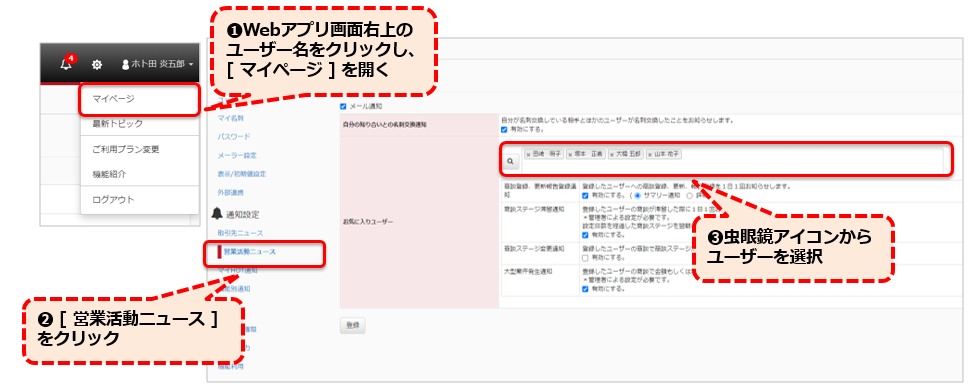Remove the 塚本 正義 tag with its x
The height and width of the screenshot is (390, 975).
point(570,154)
